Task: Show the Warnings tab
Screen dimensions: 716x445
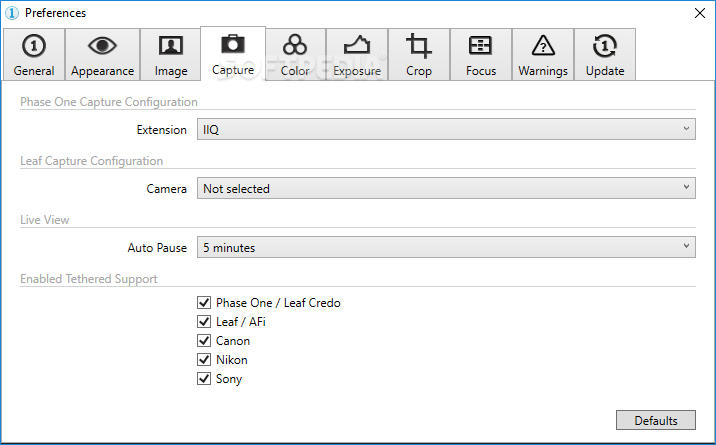Action: (x=543, y=54)
